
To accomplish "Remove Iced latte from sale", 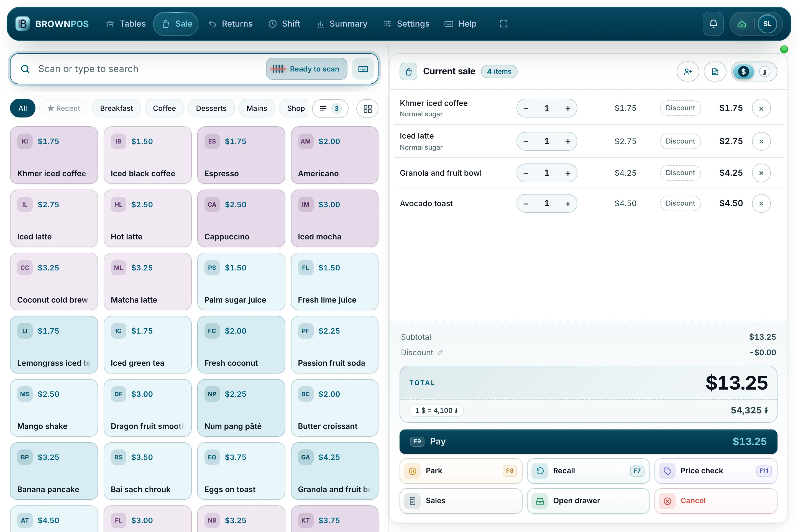I will 761,142.
